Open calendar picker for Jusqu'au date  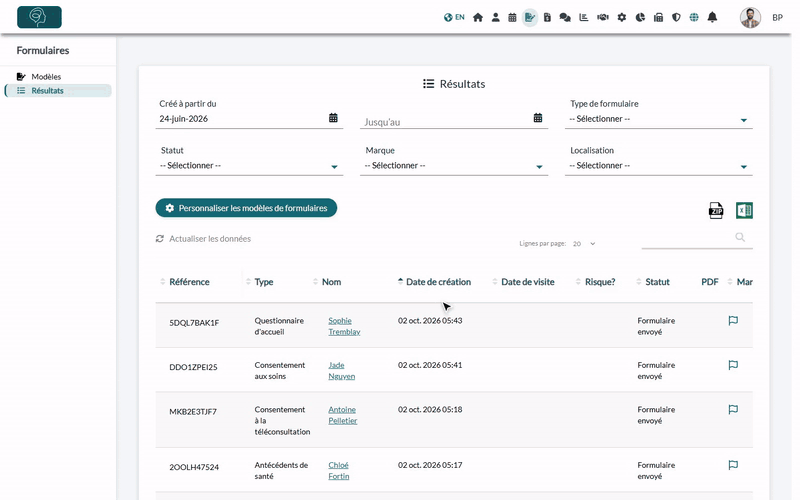pos(538,118)
